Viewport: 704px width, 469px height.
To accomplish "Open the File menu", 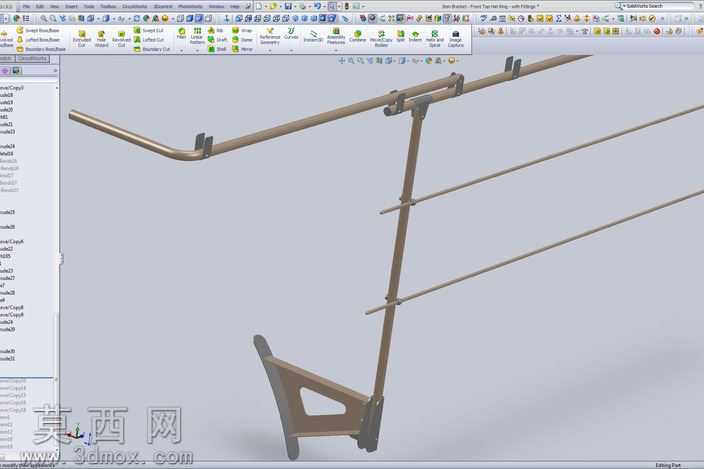I will pyautogui.click(x=26, y=7).
